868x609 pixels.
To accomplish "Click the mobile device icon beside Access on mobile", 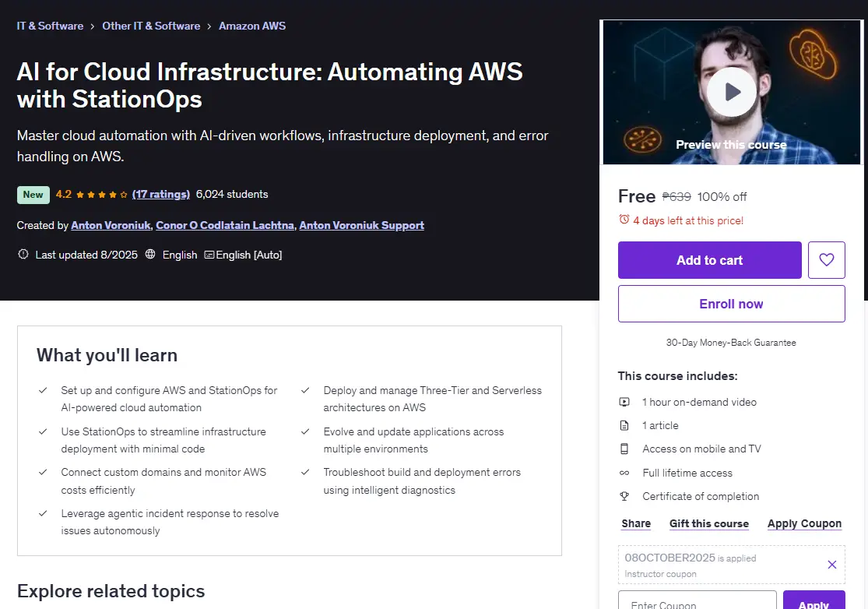I will click(624, 449).
